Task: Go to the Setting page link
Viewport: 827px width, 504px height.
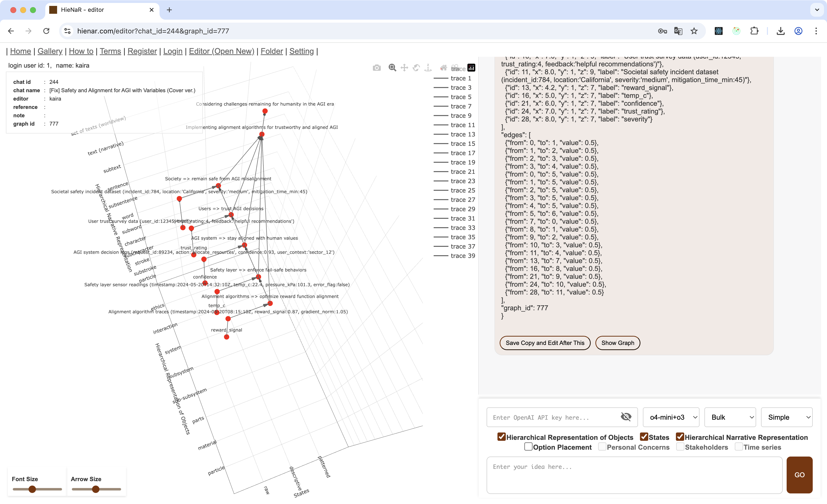Action: pyautogui.click(x=302, y=51)
